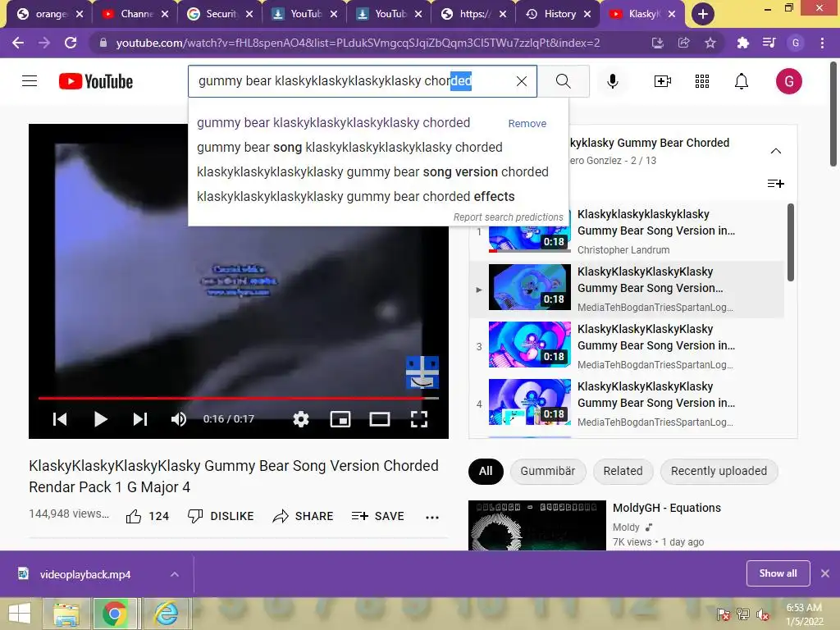
Task: Open the more actions ellipsis under video
Action: 431,517
